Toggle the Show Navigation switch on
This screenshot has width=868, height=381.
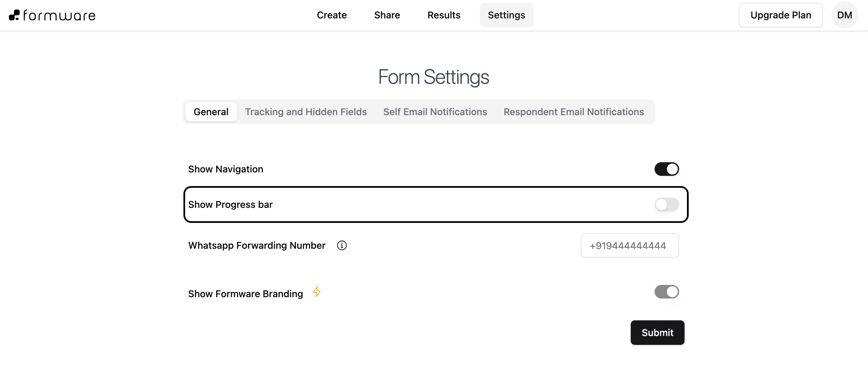point(666,169)
